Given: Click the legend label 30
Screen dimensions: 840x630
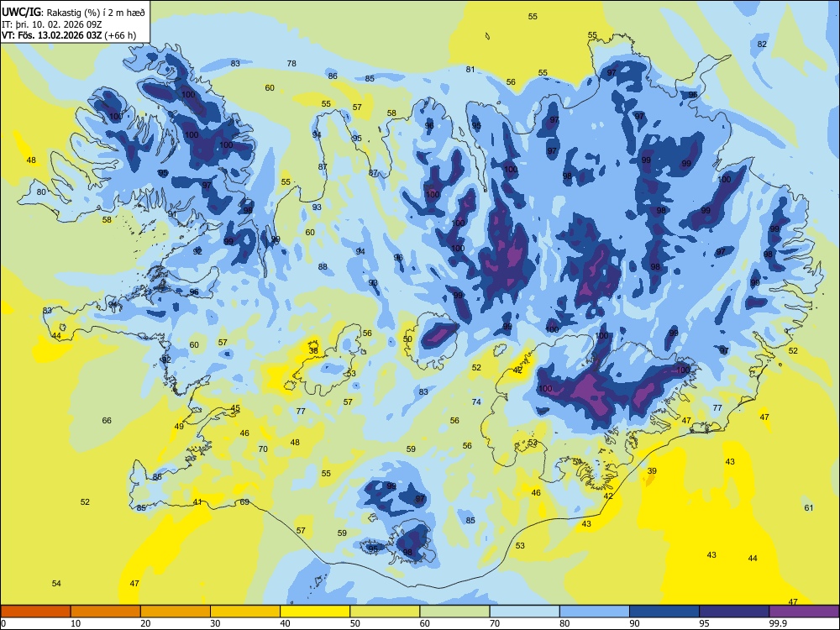Looking at the screenshot, I should coord(215,623).
